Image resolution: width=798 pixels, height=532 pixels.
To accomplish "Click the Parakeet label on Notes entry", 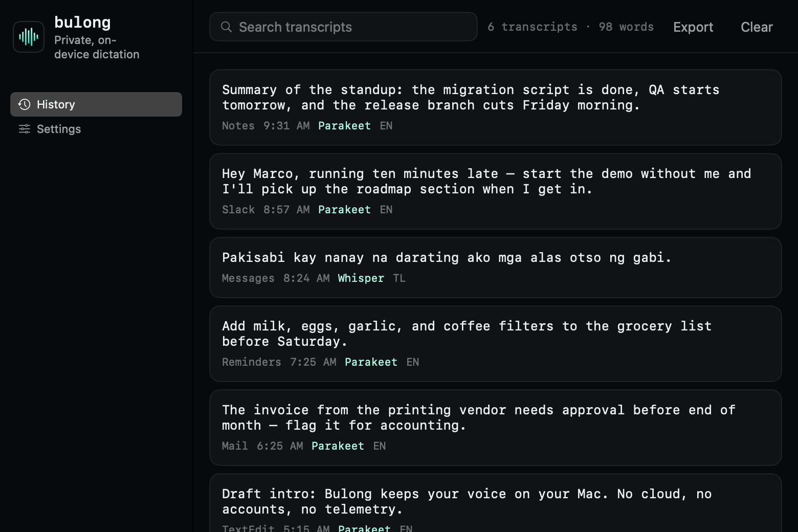I will [344, 126].
